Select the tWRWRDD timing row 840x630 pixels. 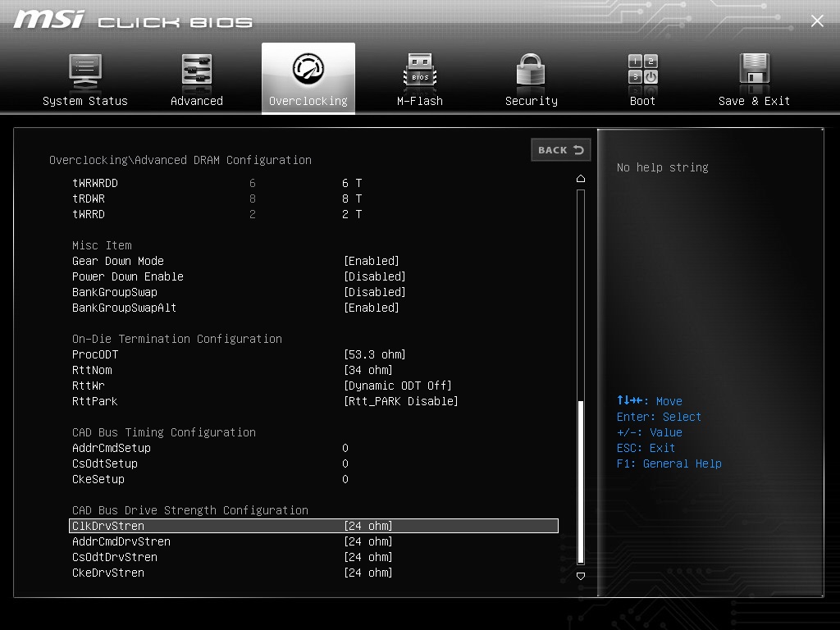click(x=313, y=183)
